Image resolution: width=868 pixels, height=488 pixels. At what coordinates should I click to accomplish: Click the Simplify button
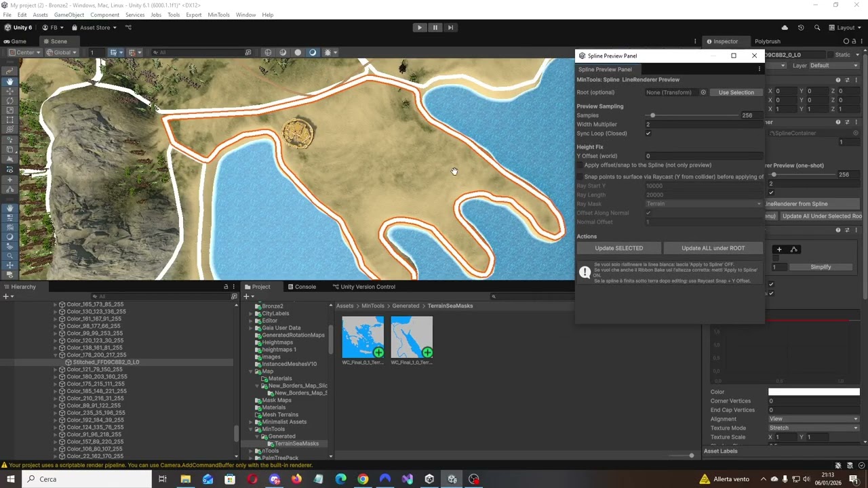point(821,267)
